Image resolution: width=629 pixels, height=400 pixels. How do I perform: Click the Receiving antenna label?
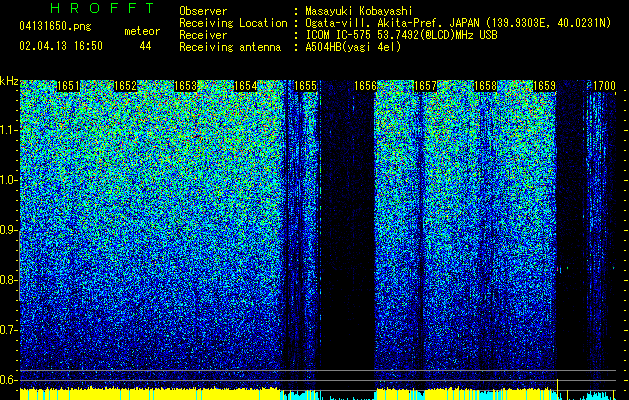click(x=230, y=47)
